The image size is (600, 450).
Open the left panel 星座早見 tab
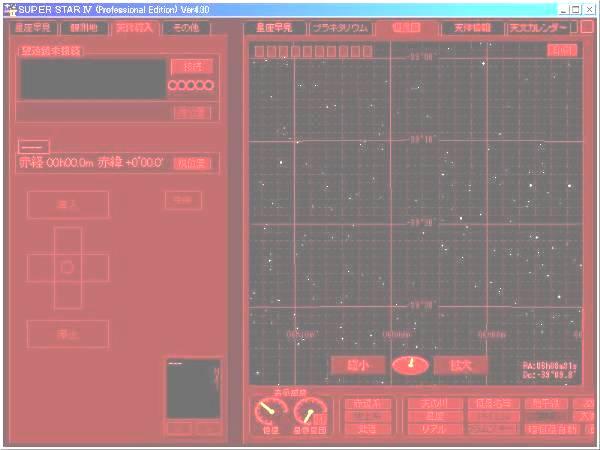coord(33,28)
